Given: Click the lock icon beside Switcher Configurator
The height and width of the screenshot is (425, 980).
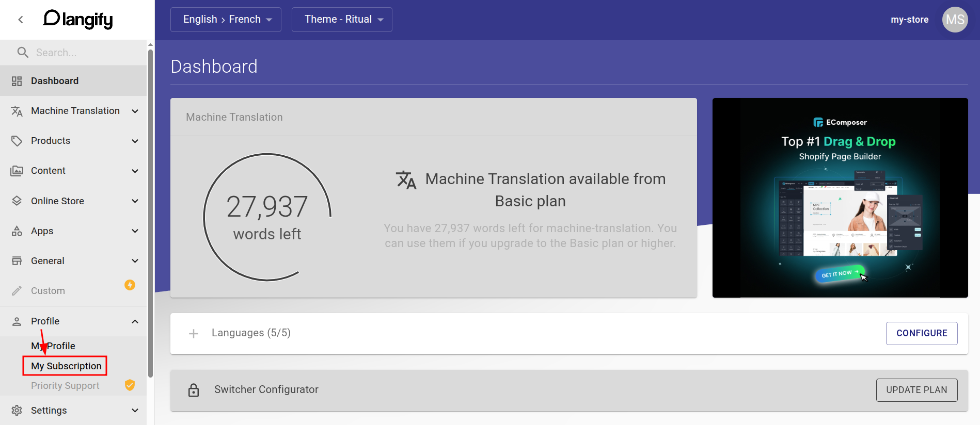Looking at the screenshot, I should click(194, 390).
